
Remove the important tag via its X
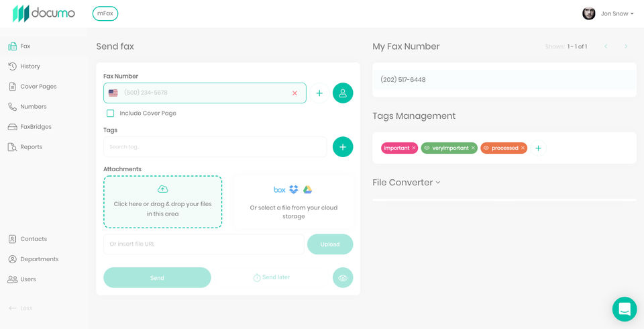(x=414, y=148)
